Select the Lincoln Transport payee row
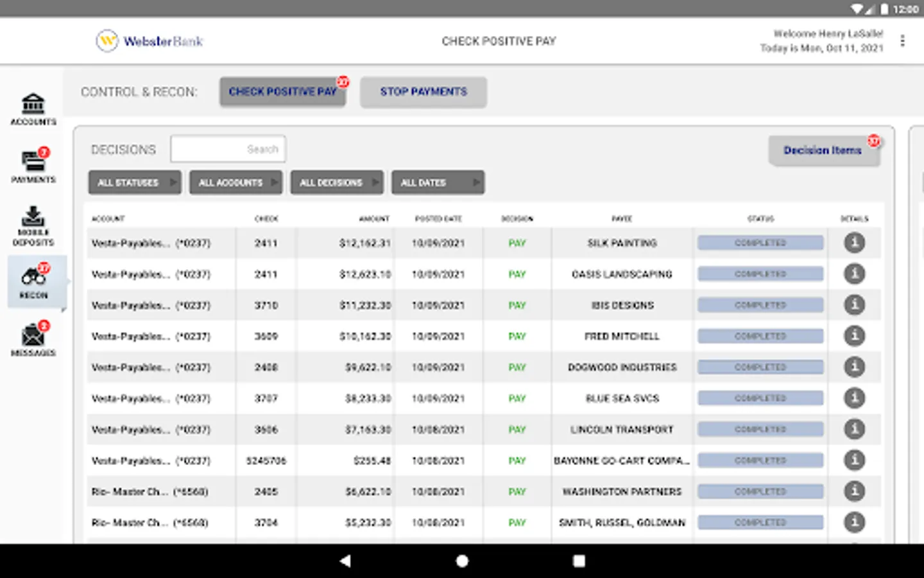The height and width of the screenshot is (578, 924). click(622, 430)
